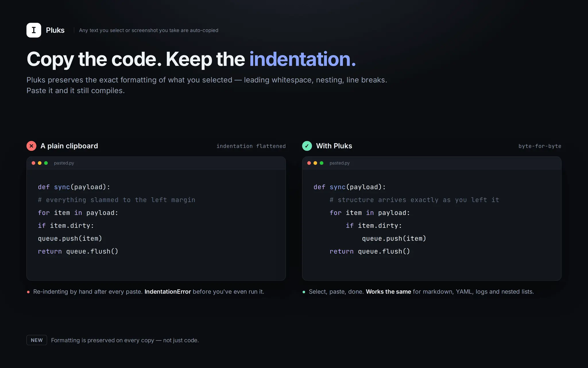Click the yellow dot in plain clipboard window

(x=40, y=163)
